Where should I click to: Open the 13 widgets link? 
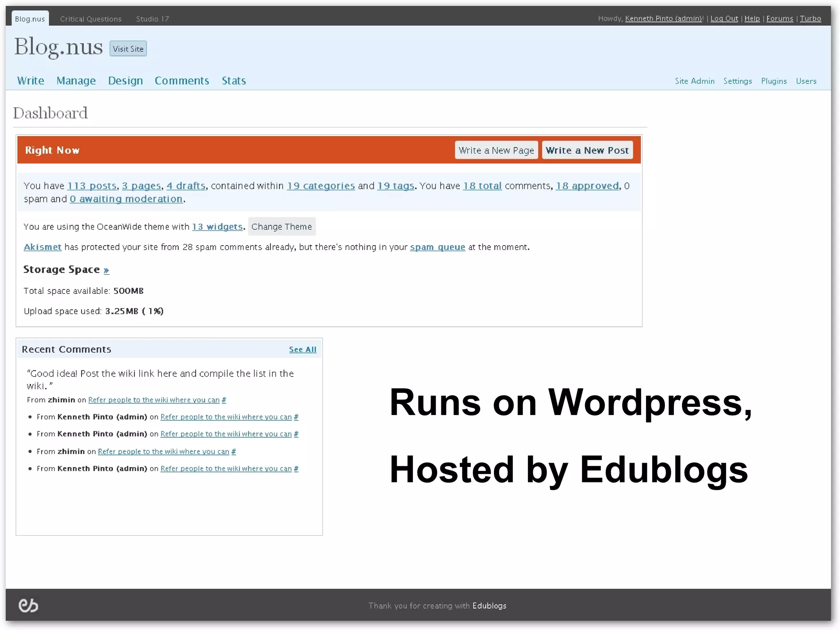[x=217, y=227]
